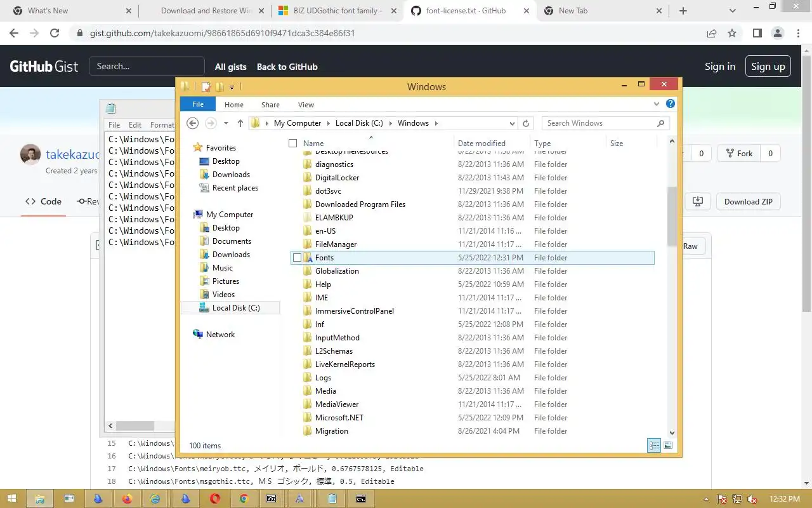The image size is (812, 508).
Task: Open the Recent locations dropdown arrow
Action: 226,123
